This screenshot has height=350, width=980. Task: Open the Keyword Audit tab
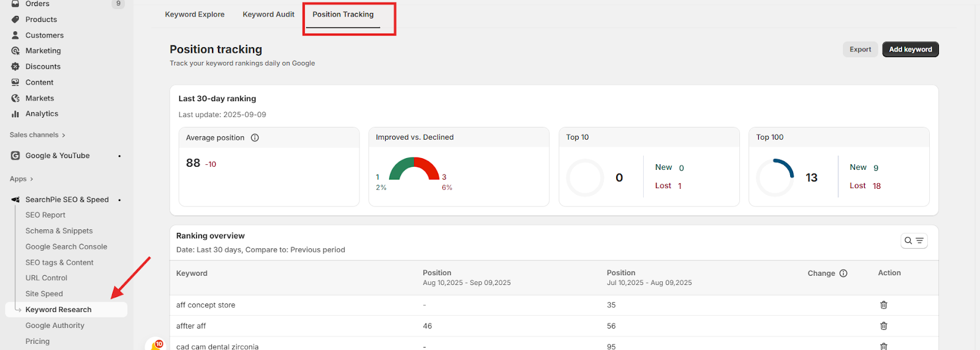(x=268, y=15)
